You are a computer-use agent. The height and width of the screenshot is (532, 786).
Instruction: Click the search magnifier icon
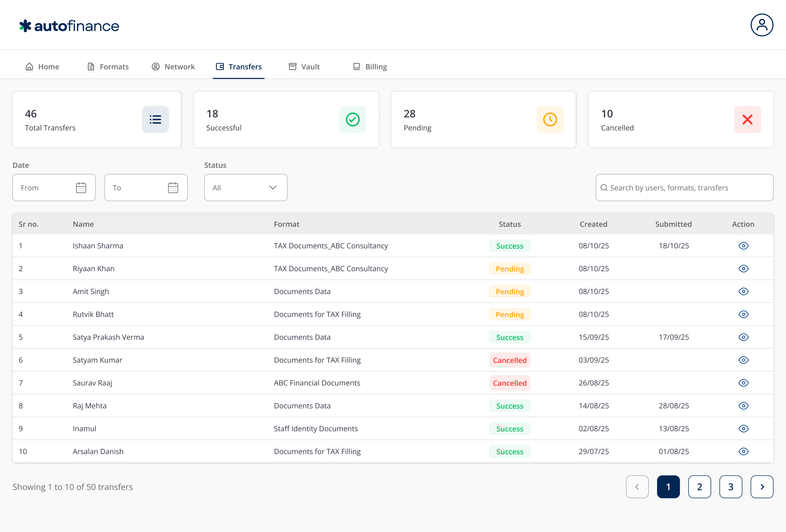coord(604,188)
